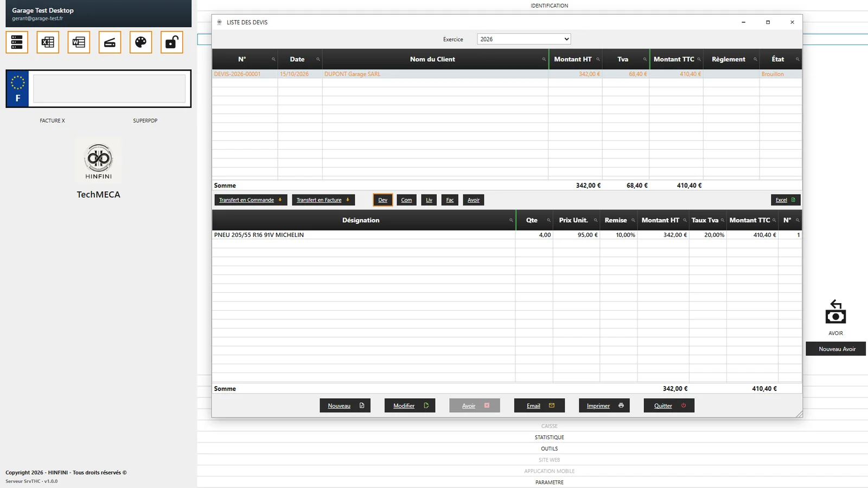Click the Nouveau Avoir button
This screenshot has height=488, width=868.
click(835, 349)
